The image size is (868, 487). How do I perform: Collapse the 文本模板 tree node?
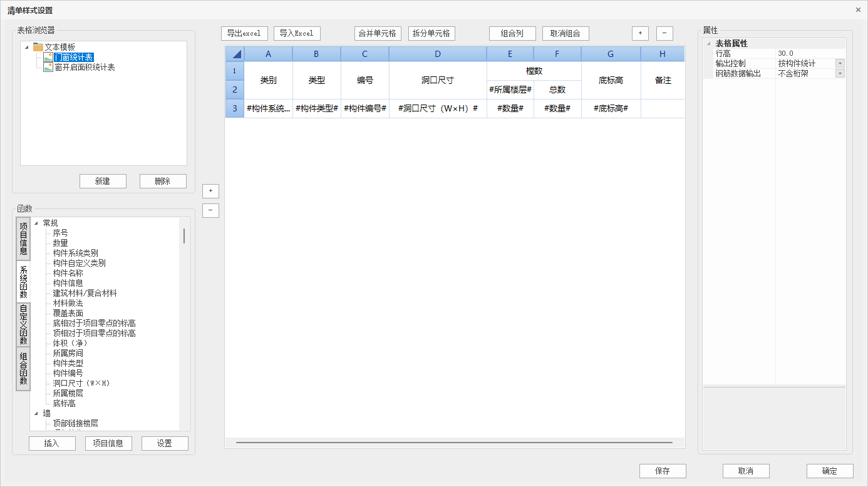pyautogui.click(x=27, y=47)
